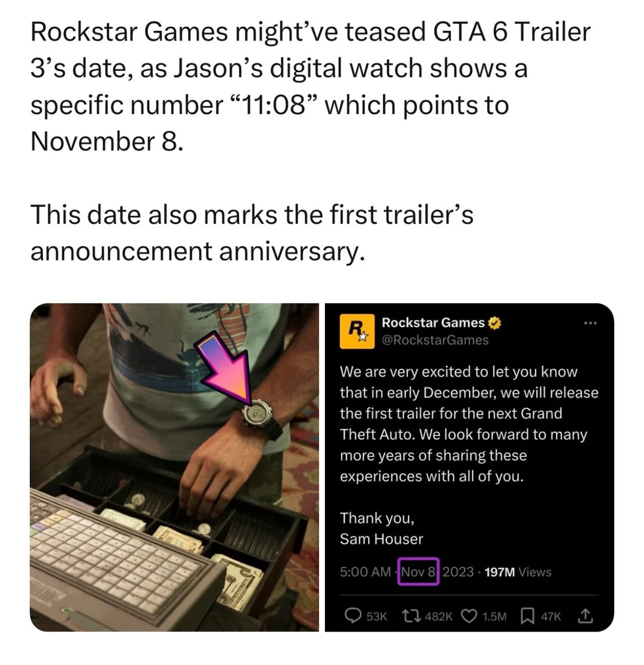
Task: Click the @RockstarGames handle
Action: coord(435,340)
